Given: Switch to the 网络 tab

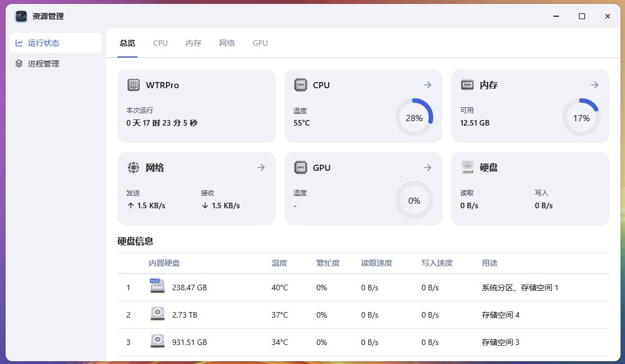Looking at the screenshot, I should pos(227,43).
